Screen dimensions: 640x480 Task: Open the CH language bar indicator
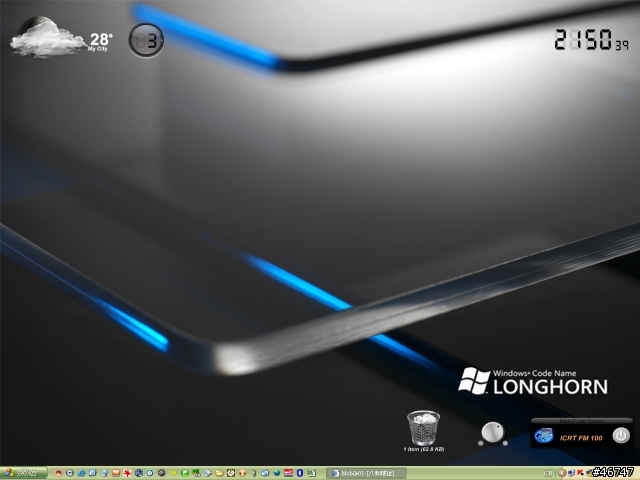pos(548,473)
